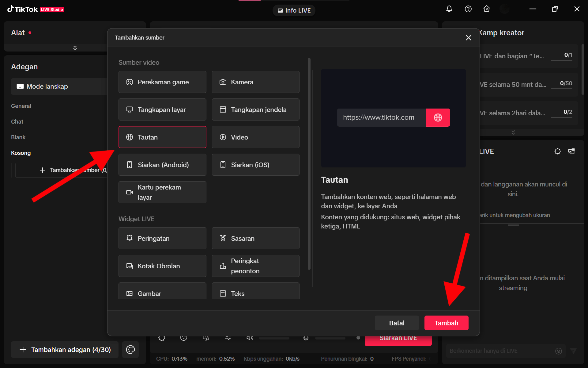This screenshot has height=368, width=588.
Task: Choose the Perekaman game source
Action: (162, 82)
